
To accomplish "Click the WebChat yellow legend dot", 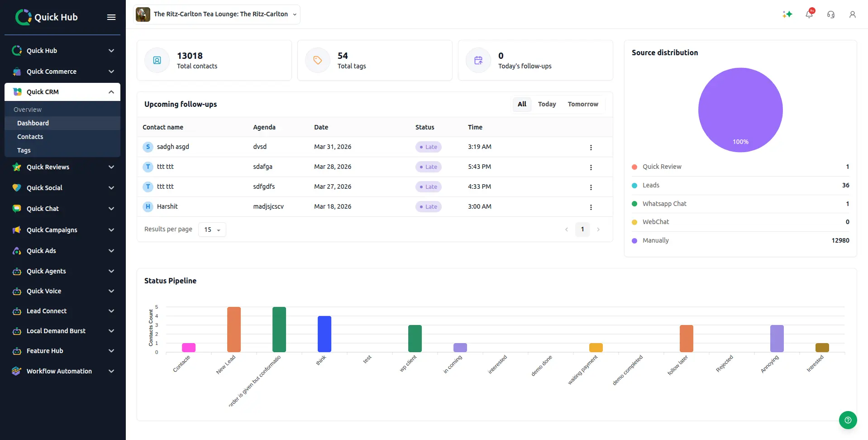I will (x=634, y=222).
